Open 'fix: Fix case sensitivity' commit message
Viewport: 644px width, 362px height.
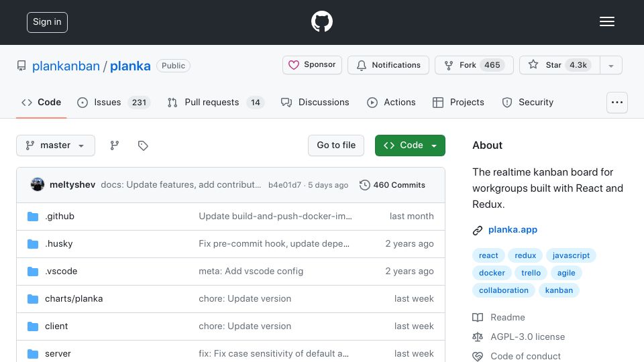[274, 354]
